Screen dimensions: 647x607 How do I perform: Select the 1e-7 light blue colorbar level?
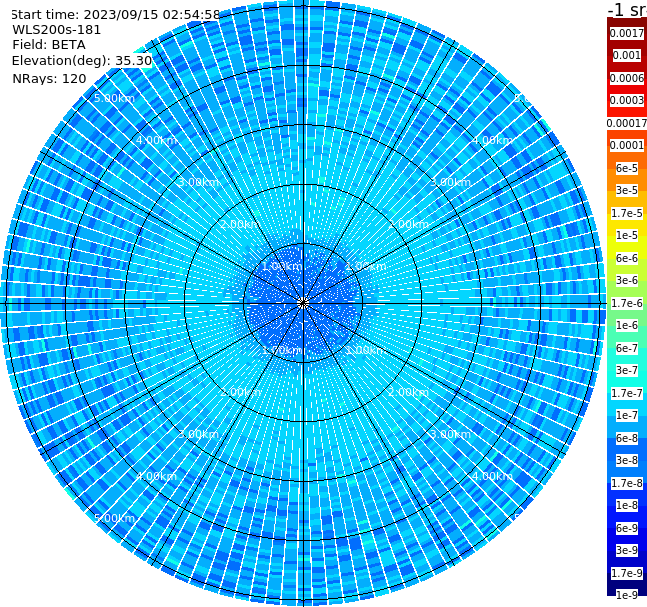[x=627, y=415]
